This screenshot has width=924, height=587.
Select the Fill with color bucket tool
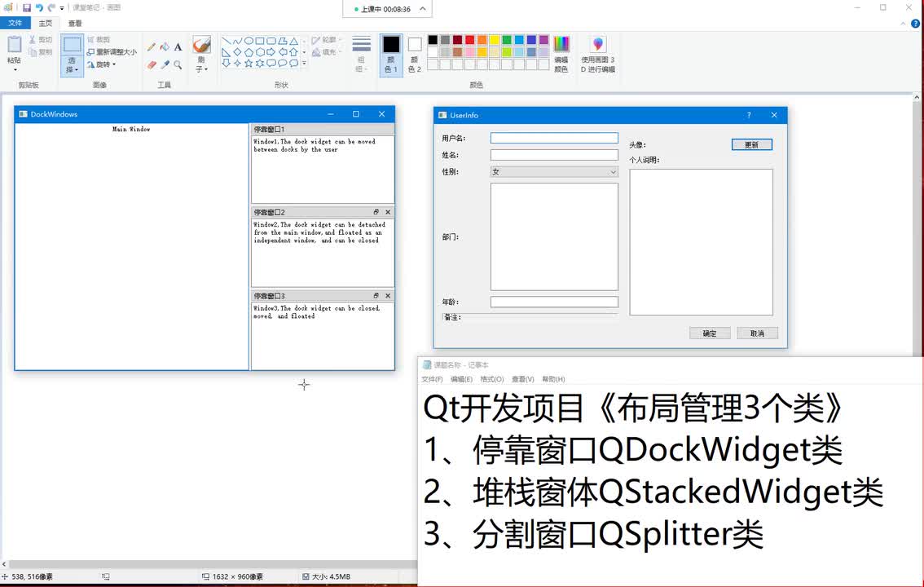[x=165, y=47]
